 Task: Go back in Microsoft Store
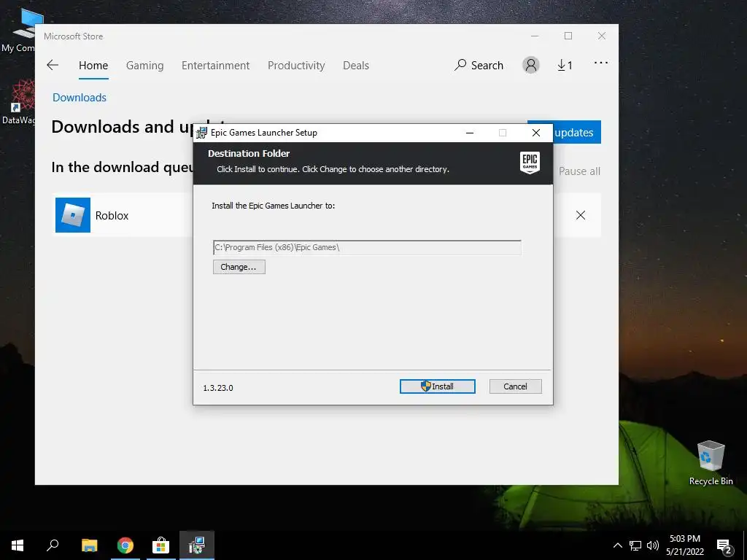point(53,65)
